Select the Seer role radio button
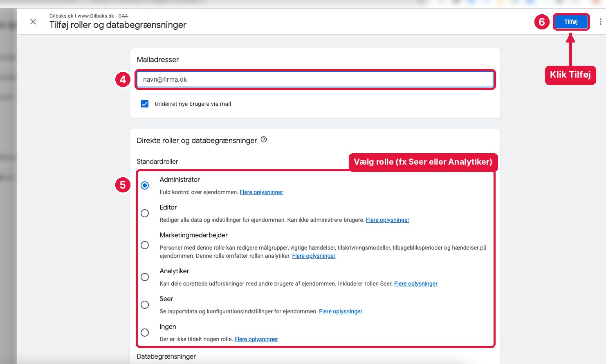This screenshot has width=606, height=364. pos(145,305)
